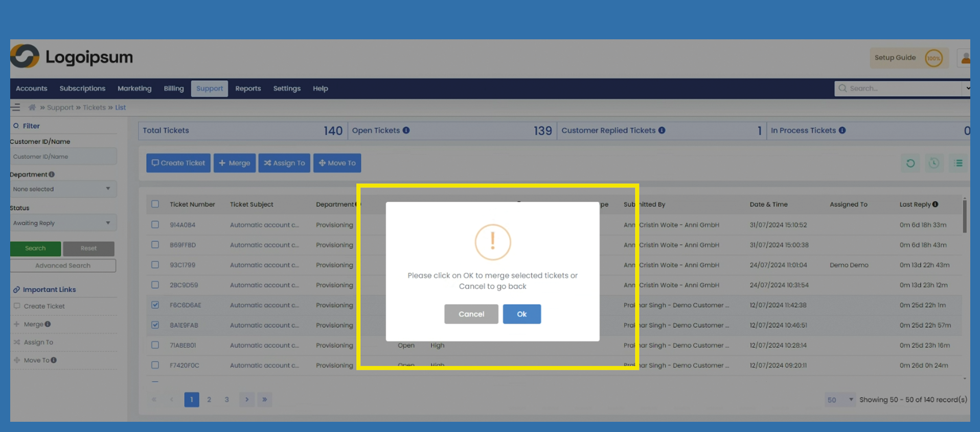Click the refresh icon above ticket table
The image size is (980, 432).
[910, 163]
